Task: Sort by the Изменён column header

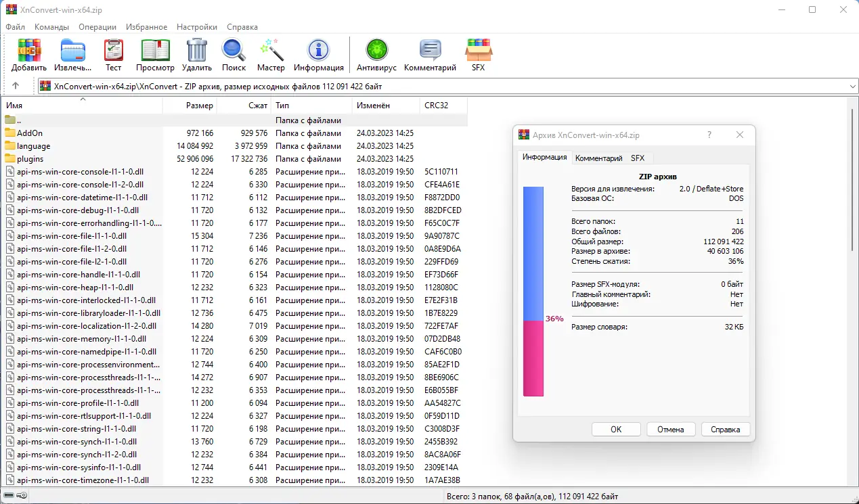Action: [x=386, y=106]
